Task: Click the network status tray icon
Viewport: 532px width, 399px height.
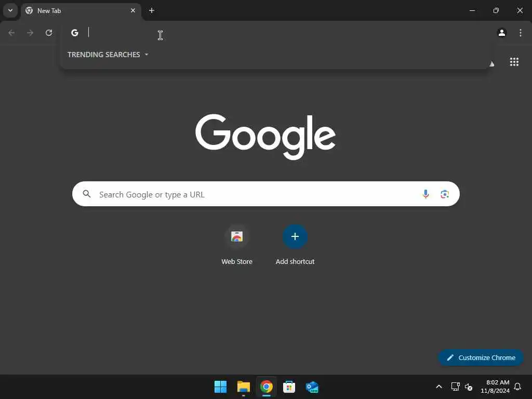Action: 455,387
